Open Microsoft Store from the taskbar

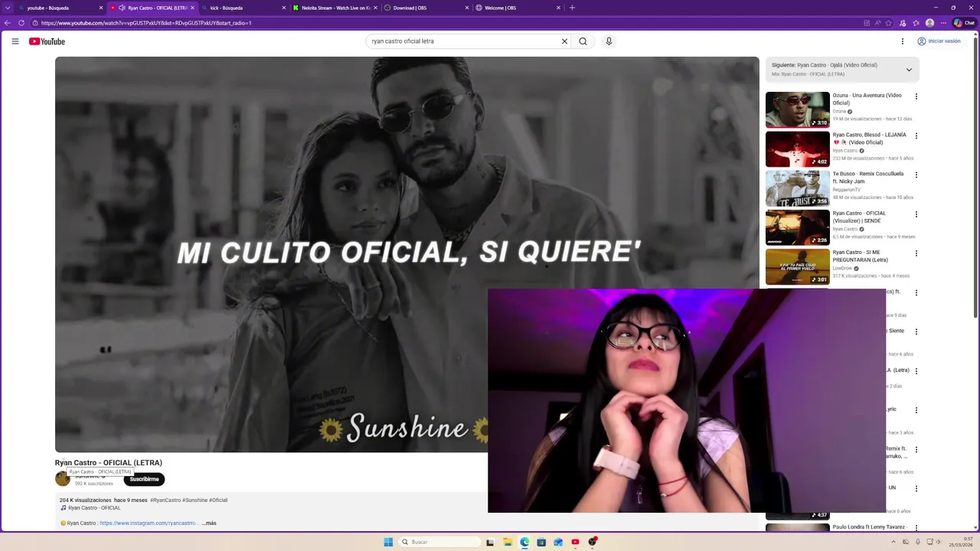pos(541,542)
